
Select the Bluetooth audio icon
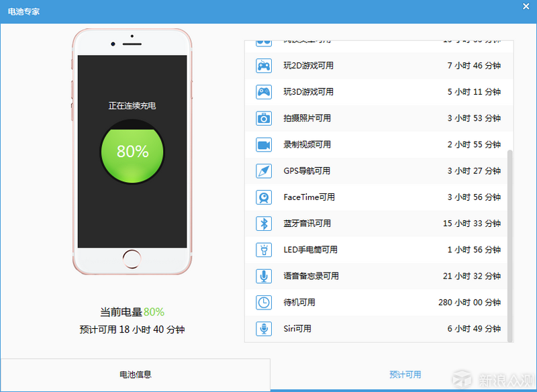tap(264, 224)
